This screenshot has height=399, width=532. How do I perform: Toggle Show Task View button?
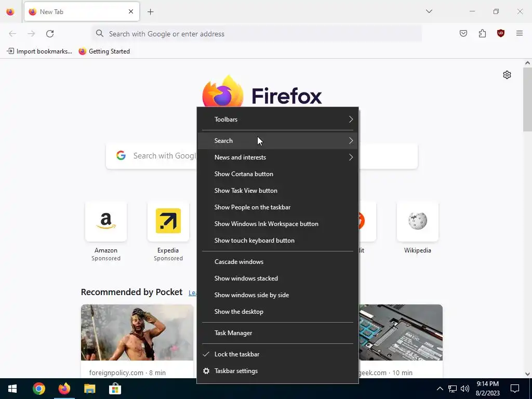[277, 190]
